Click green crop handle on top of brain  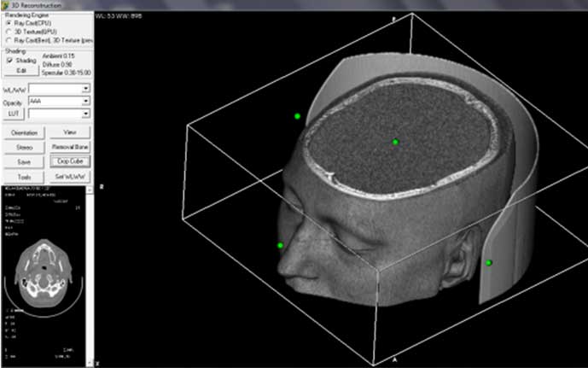395,142
